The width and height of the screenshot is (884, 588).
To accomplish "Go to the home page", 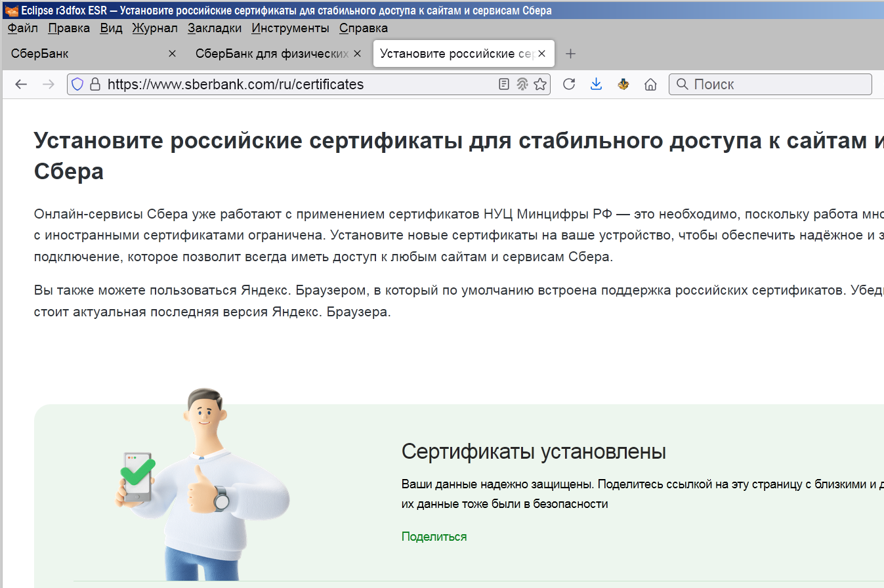I will (650, 84).
